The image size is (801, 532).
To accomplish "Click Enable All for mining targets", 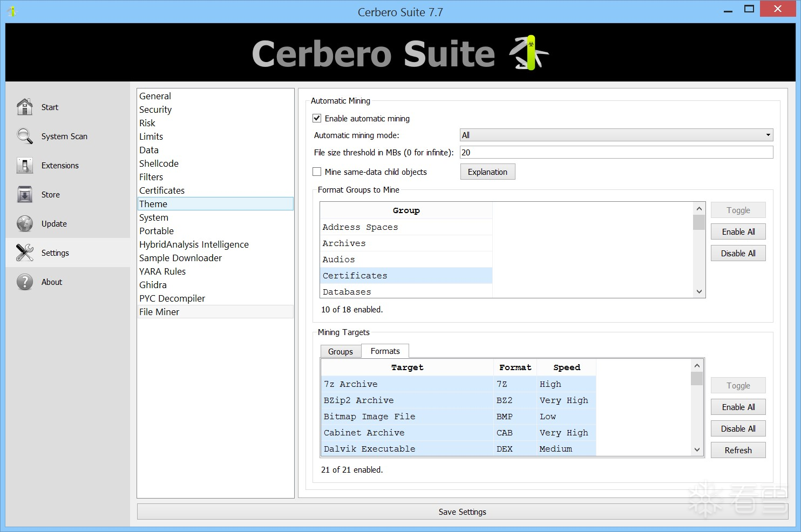I will 738,407.
